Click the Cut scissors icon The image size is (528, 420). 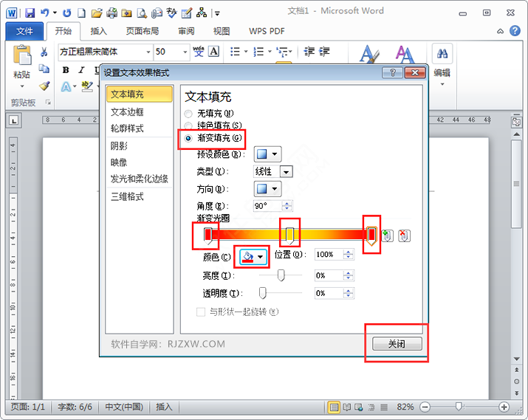point(44,52)
